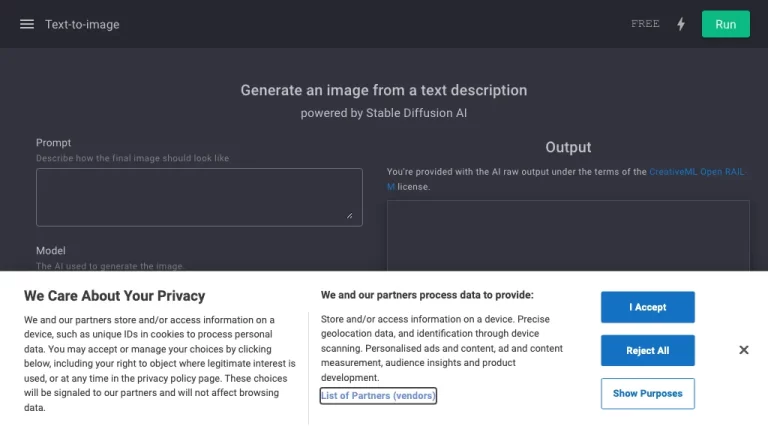Viewport: 768px width, 432px height.
Task: Click the Model section label
Action: coord(50,251)
